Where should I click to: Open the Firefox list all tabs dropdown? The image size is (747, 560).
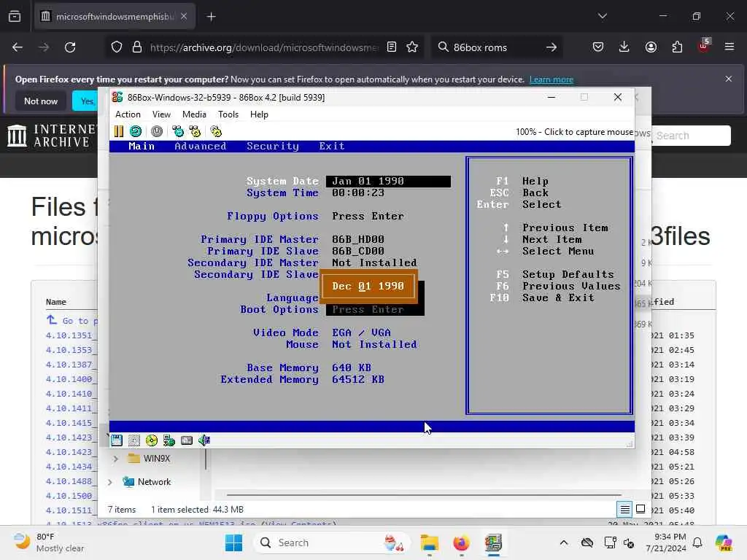602,16
